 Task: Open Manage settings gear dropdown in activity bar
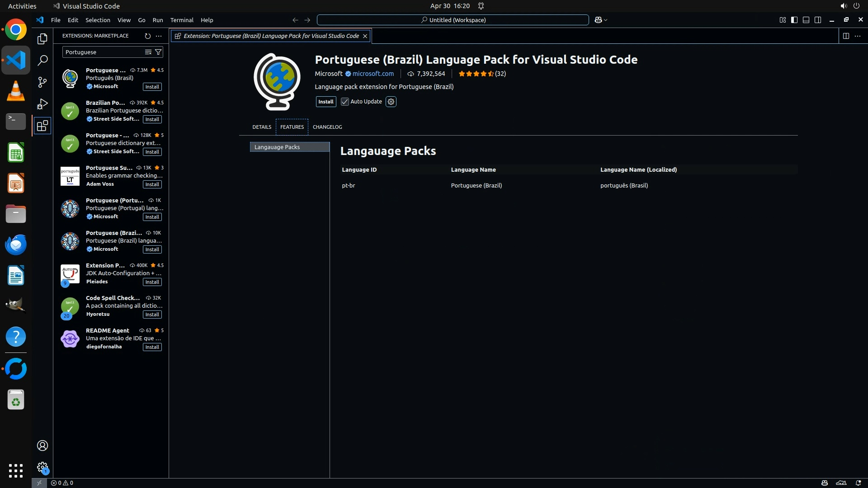pyautogui.click(x=42, y=467)
